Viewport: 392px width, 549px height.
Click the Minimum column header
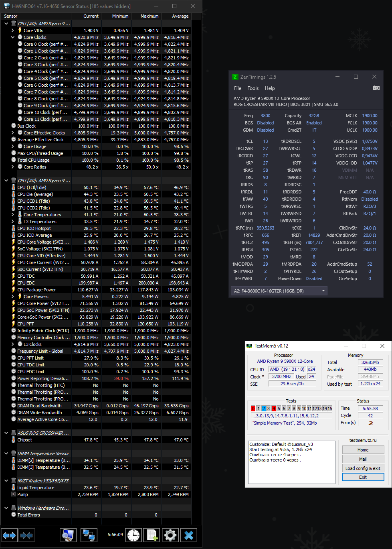tap(116, 16)
